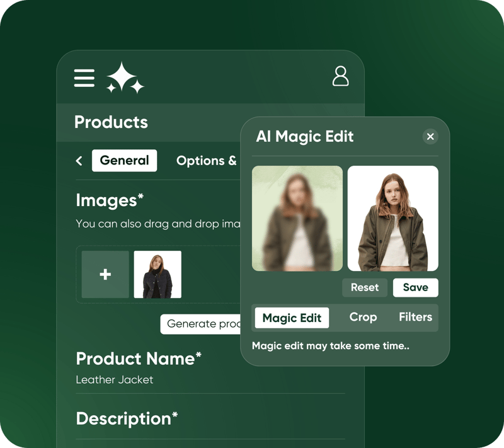Select the uploaded jacket image thumbnail
Screen dimensions: 504x448
point(157,275)
